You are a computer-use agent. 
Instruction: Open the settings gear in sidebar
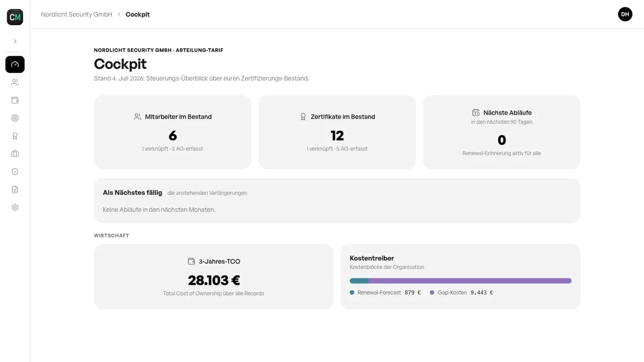pyautogui.click(x=15, y=208)
